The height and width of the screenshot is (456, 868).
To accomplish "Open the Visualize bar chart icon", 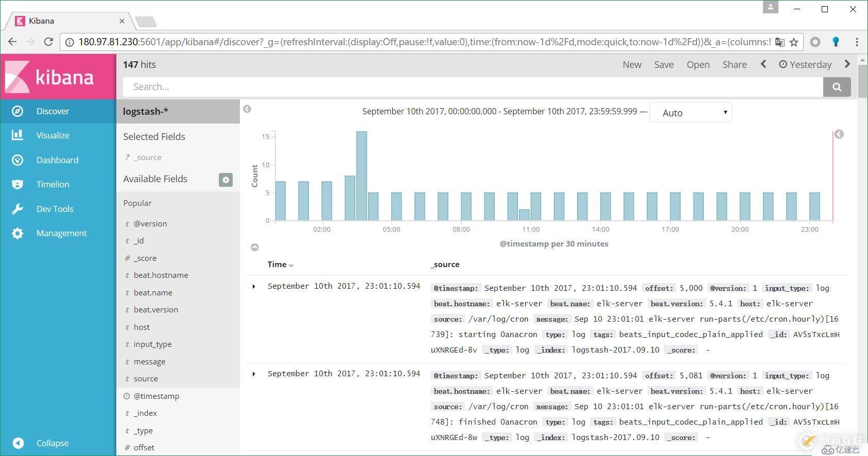I will 18,135.
